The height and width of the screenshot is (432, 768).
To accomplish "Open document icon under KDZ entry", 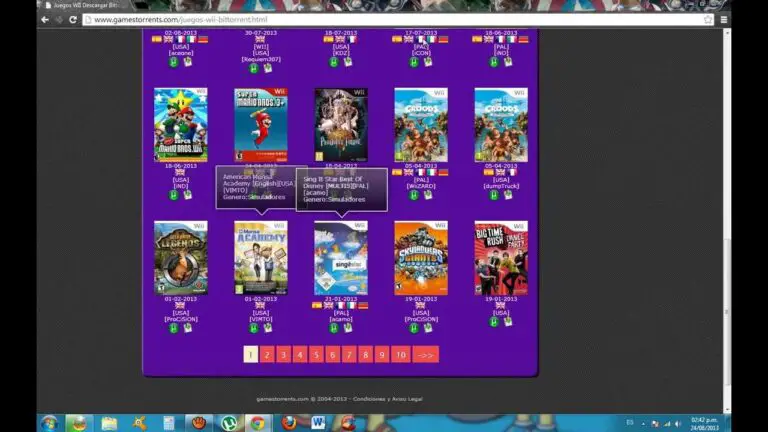I will (x=348, y=62).
